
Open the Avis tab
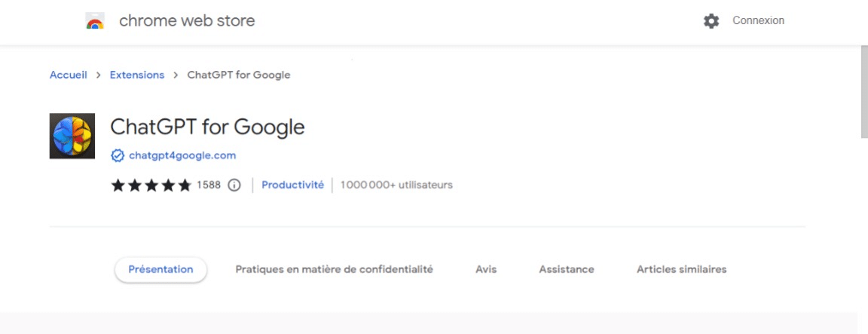pyautogui.click(x=486, y=269)
